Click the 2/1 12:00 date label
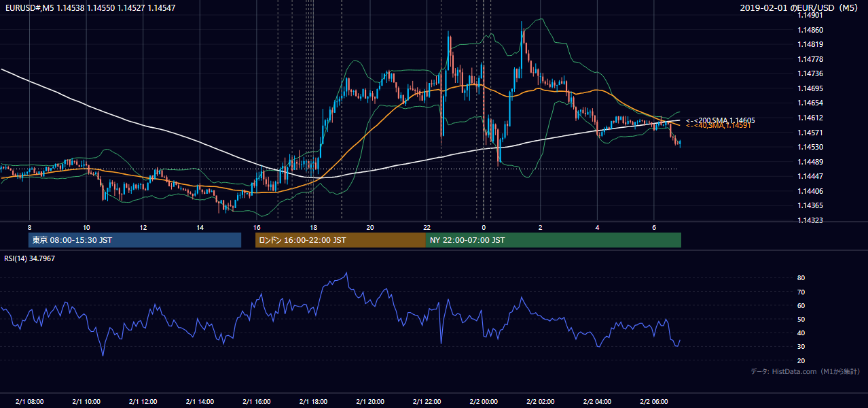The image size is (868, 408). [143, 401]
